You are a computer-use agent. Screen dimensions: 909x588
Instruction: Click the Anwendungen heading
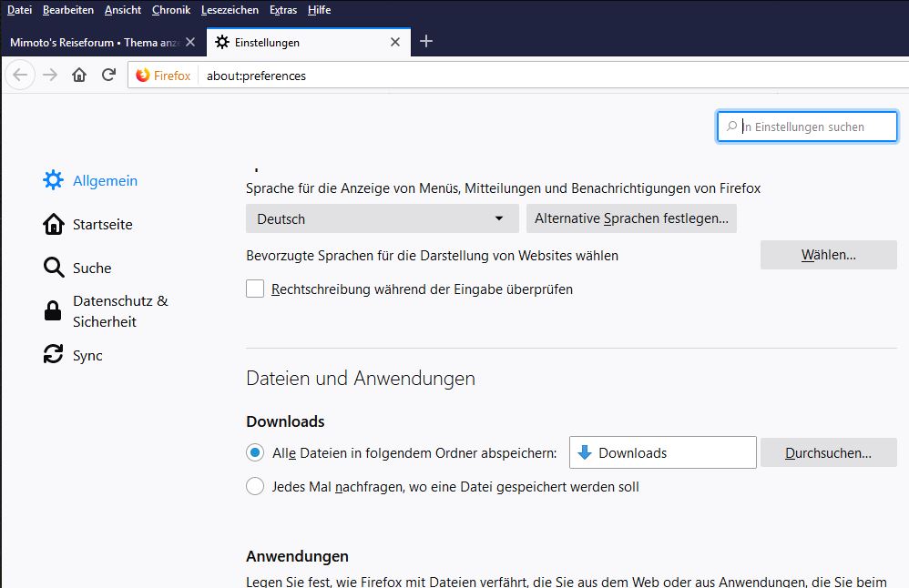(298, 556)
